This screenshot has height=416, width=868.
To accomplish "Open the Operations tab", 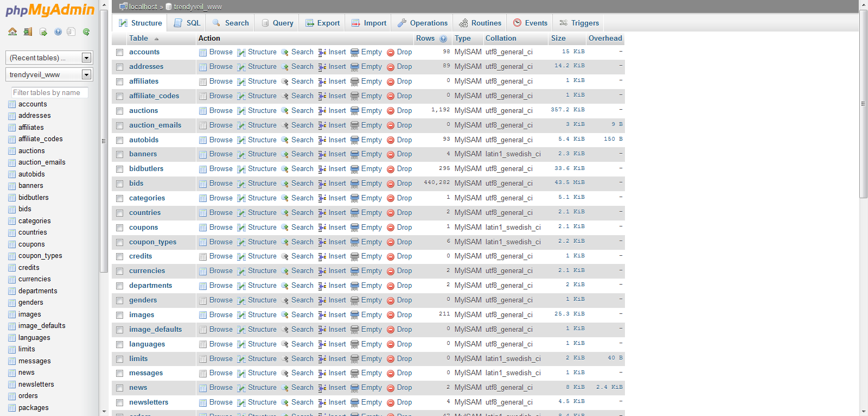I will coord(423,23).
